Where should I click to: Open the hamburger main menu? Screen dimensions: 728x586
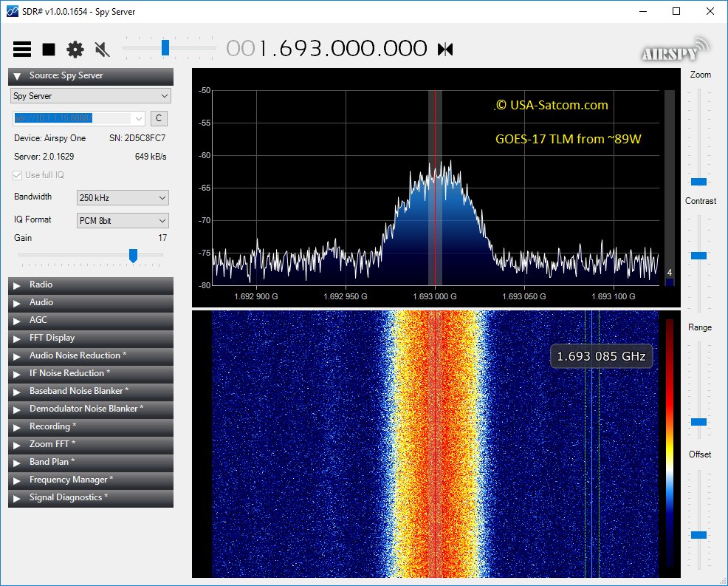click(22, 50)
